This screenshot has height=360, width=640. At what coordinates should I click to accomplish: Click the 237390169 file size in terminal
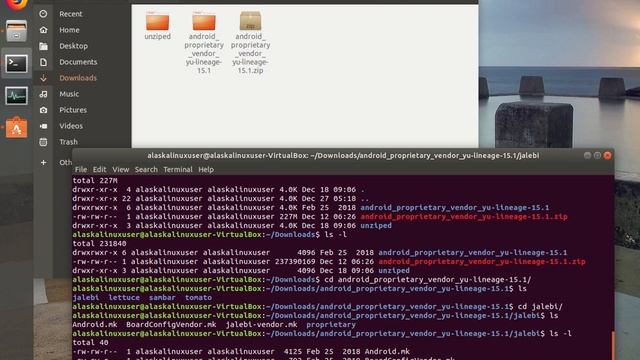295,262
